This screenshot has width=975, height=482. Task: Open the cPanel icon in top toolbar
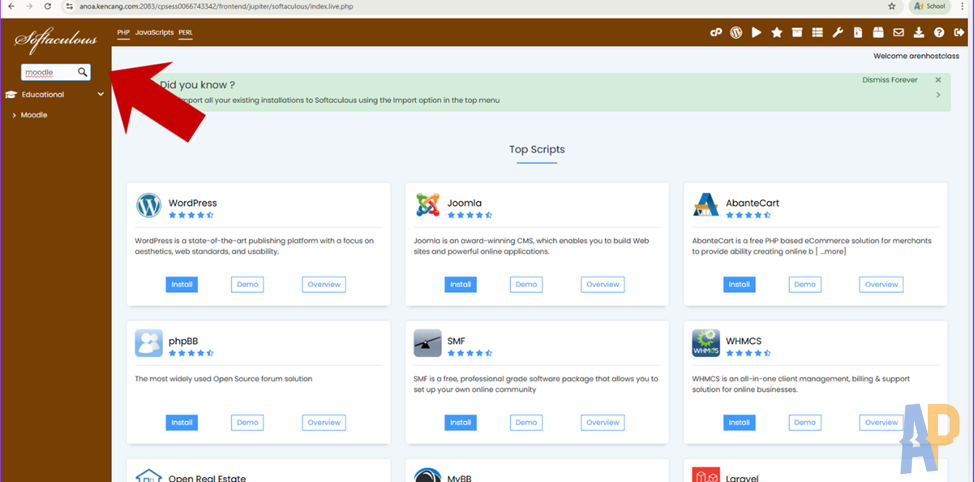click(x=716, y=33)
